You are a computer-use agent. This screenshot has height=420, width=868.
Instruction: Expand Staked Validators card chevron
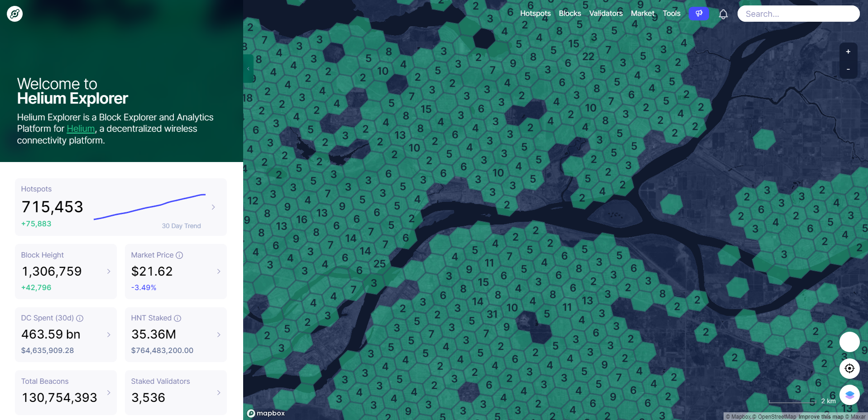tap(219, 392)
